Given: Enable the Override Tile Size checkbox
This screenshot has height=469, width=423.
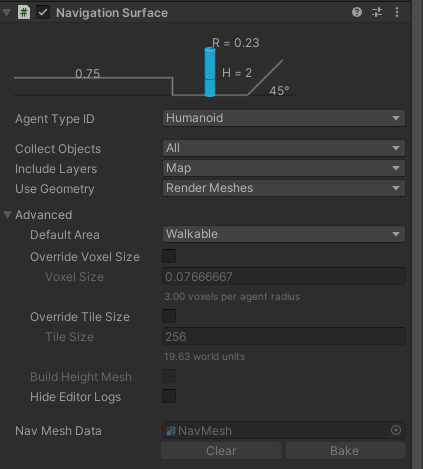Looking at the screenshot, I should (x=169, y=316).
